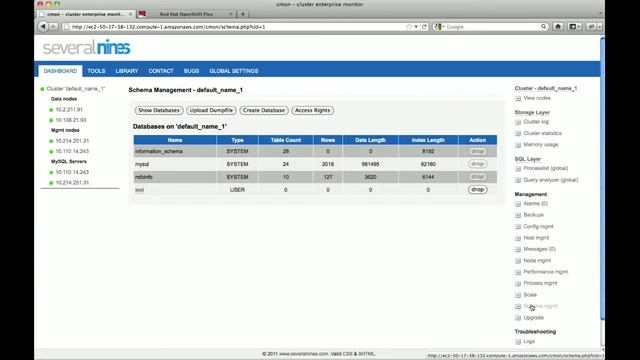This screenshot has width=640, height=360.
Task: Open the bookmarks dropdown arrow in address bar
Action: (x=416, y=27)
